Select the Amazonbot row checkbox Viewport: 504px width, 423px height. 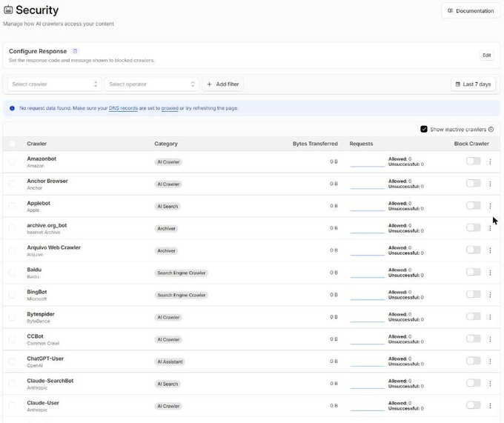point(12,161)
